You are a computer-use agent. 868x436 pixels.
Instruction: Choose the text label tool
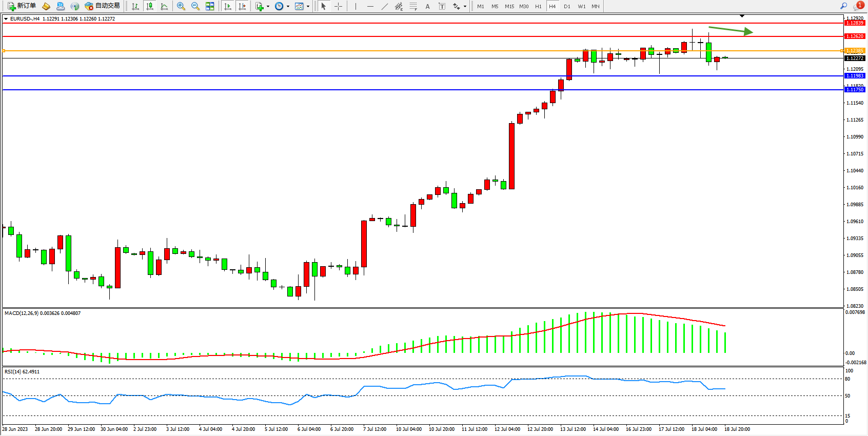point(428,6)
